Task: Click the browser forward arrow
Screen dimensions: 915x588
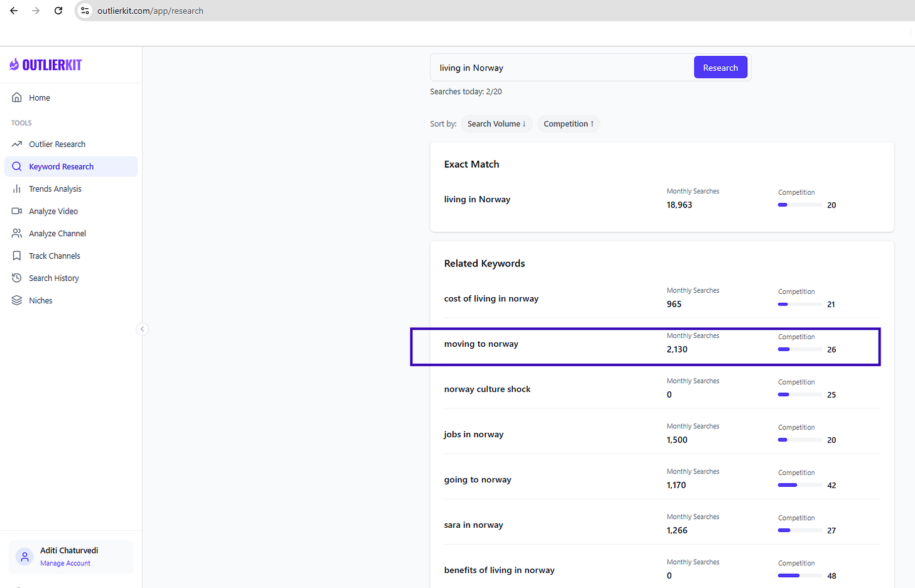Action: coord(36,11)
